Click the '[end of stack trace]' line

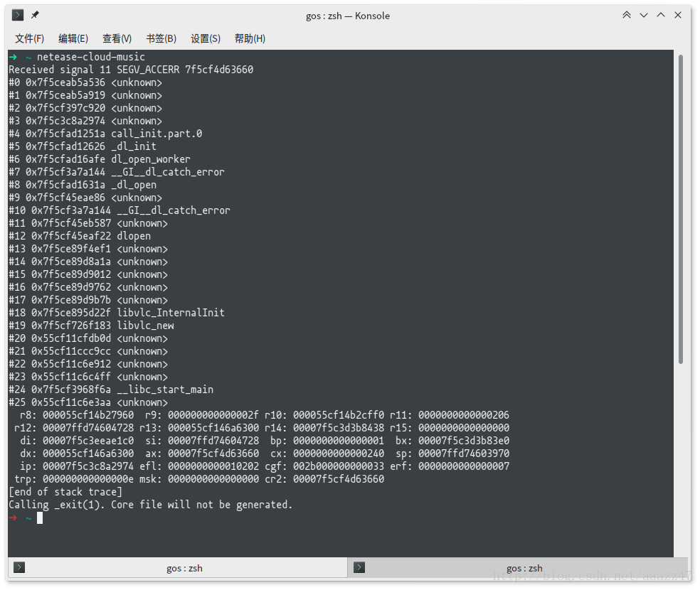click(65, 492)
